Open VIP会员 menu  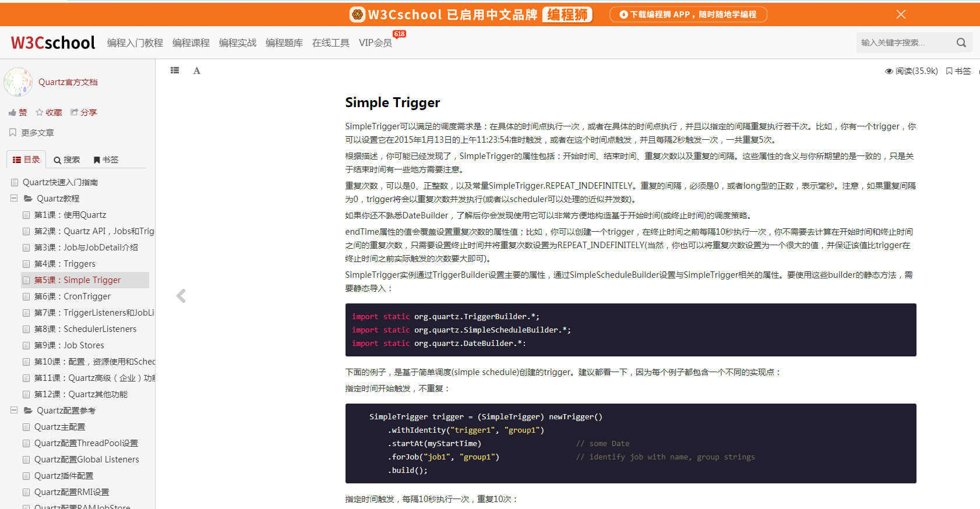[x=375, y=43]
